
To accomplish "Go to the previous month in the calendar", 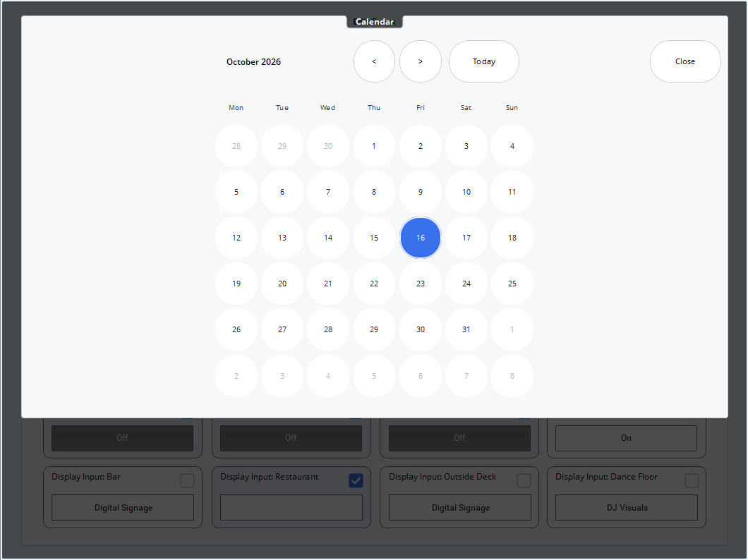I will [374, 61].
